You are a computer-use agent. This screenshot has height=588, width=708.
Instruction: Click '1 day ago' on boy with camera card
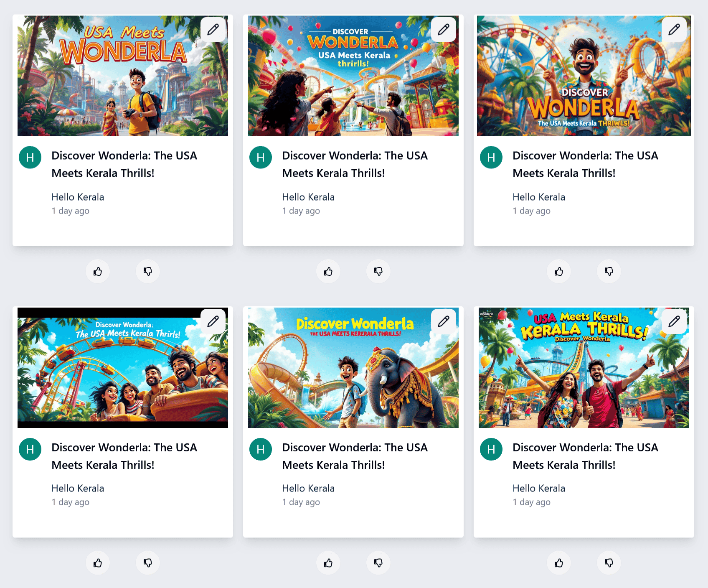(71, 211)
